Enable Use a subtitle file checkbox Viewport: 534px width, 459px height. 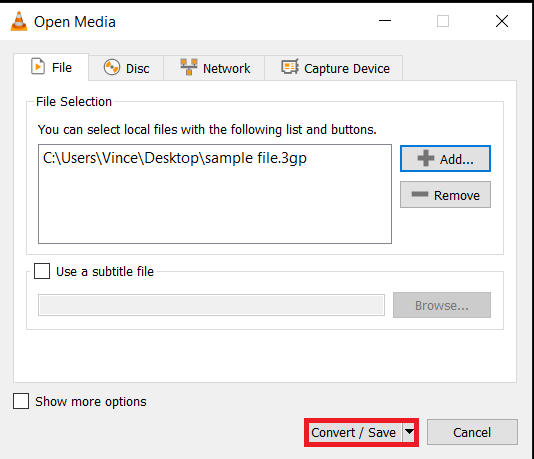pos(42,271)
